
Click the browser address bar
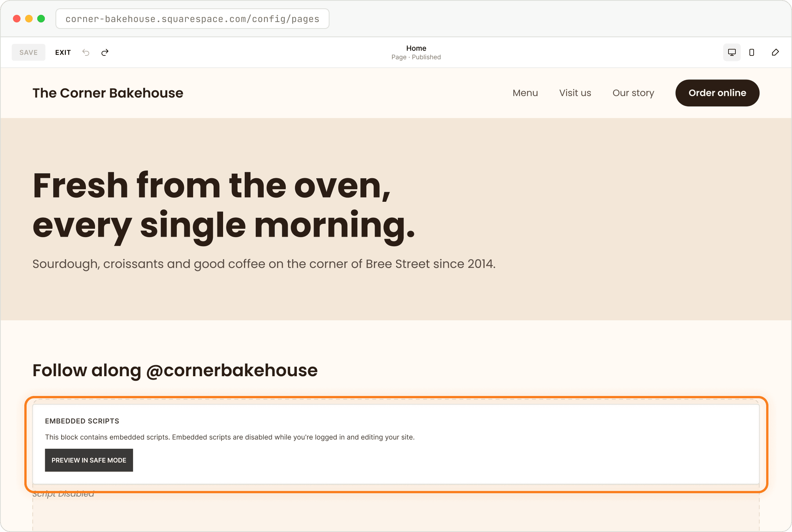(192, 19)
